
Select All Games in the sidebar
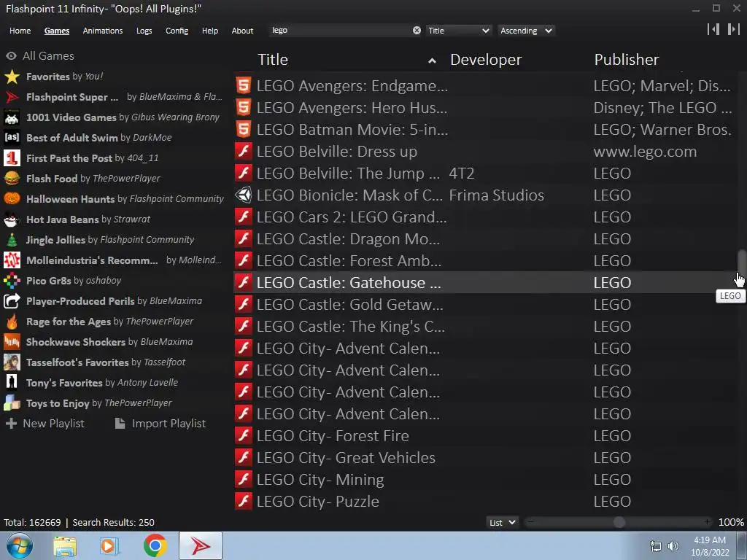[x=40, y=55]
